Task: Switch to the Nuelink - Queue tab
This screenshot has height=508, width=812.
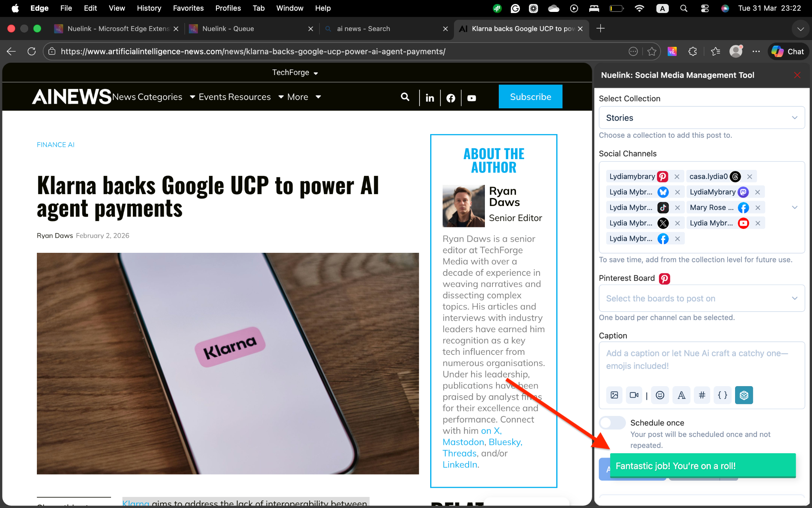Action: point(228,29)
